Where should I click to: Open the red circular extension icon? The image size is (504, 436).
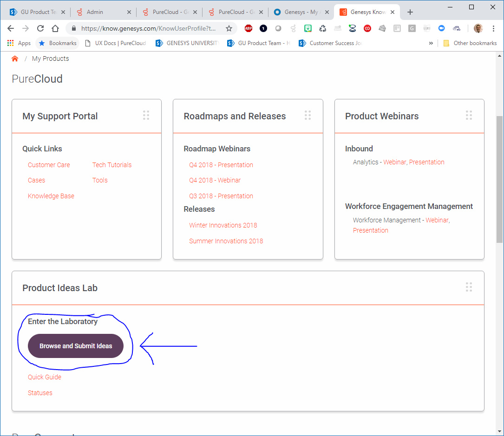(367, 28)
